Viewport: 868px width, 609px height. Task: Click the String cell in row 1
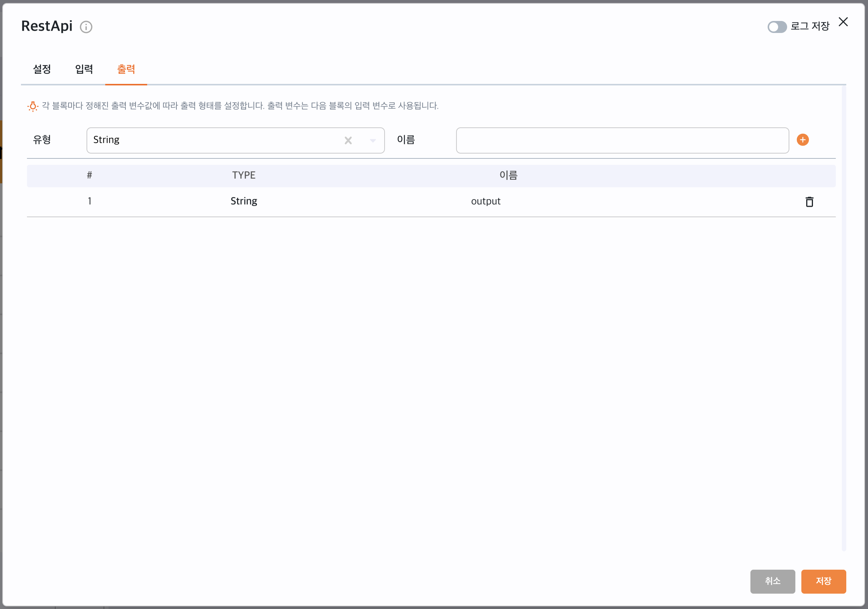243,201
